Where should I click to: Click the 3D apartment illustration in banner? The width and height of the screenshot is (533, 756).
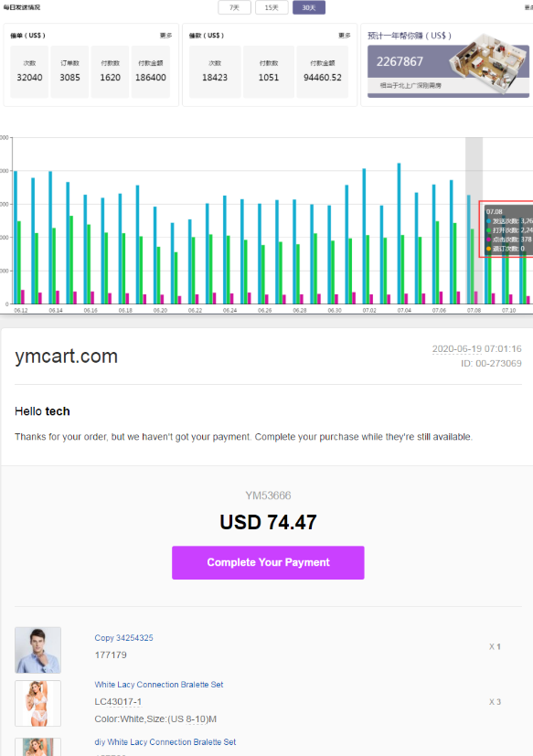point(487,61)
